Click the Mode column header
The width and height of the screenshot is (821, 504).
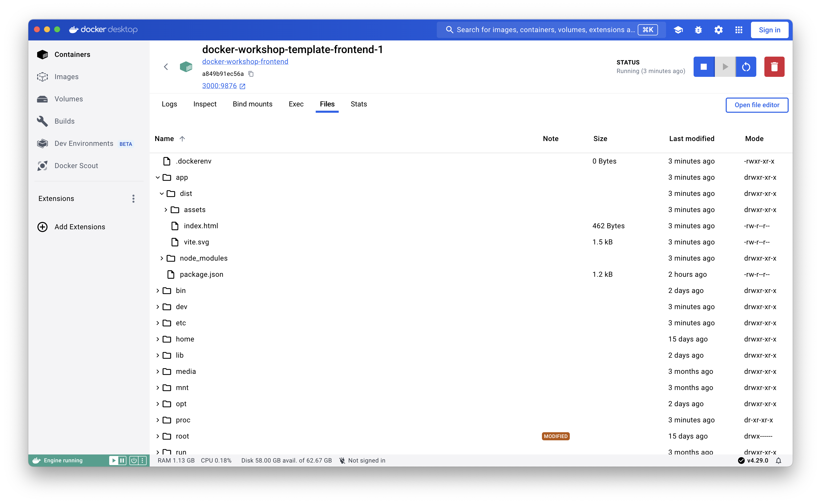(754, 139)
